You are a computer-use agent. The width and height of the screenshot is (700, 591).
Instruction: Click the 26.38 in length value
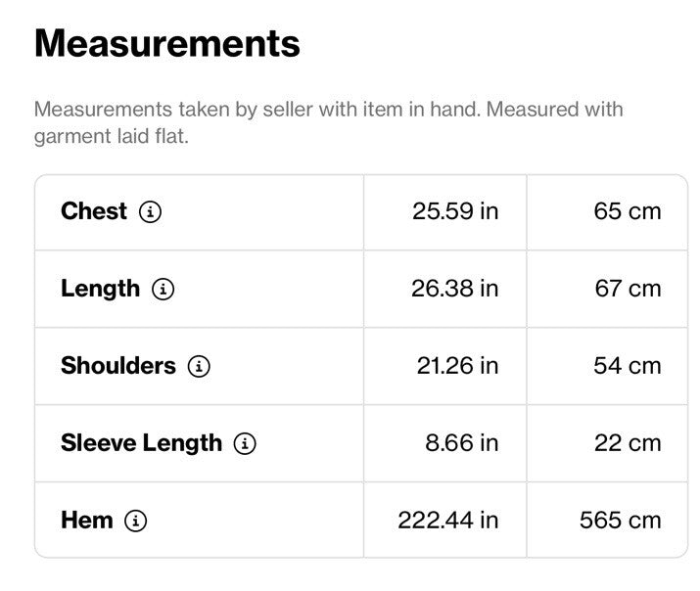(x=455, y=289)
